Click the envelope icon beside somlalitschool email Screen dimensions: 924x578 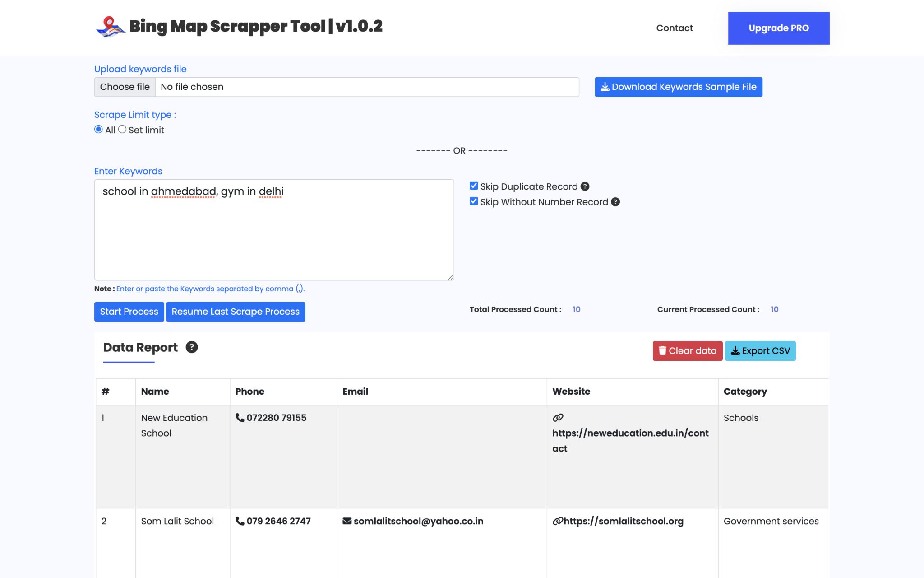(346, 521)
